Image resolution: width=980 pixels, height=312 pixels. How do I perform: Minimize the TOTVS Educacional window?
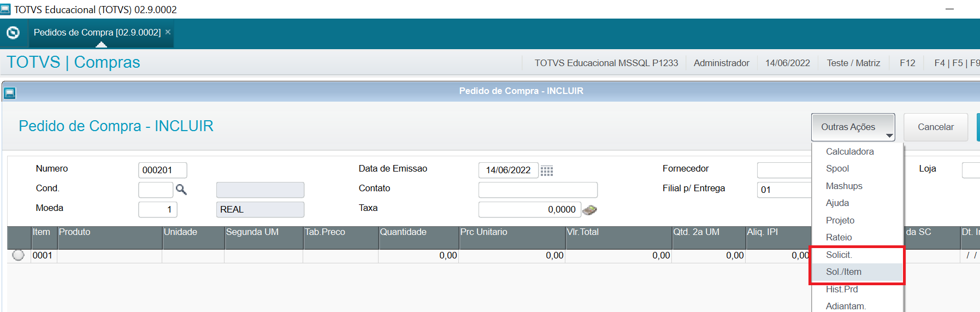click(x=949, y=9)
